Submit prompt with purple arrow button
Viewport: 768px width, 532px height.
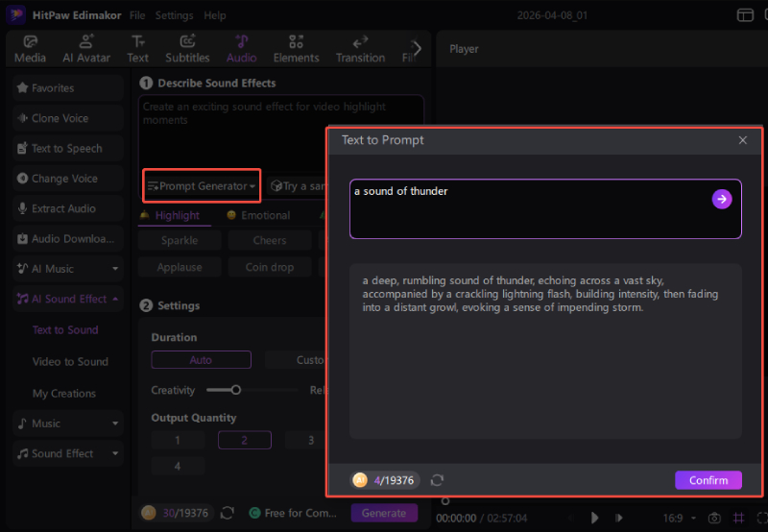click(x=722, y=199)
